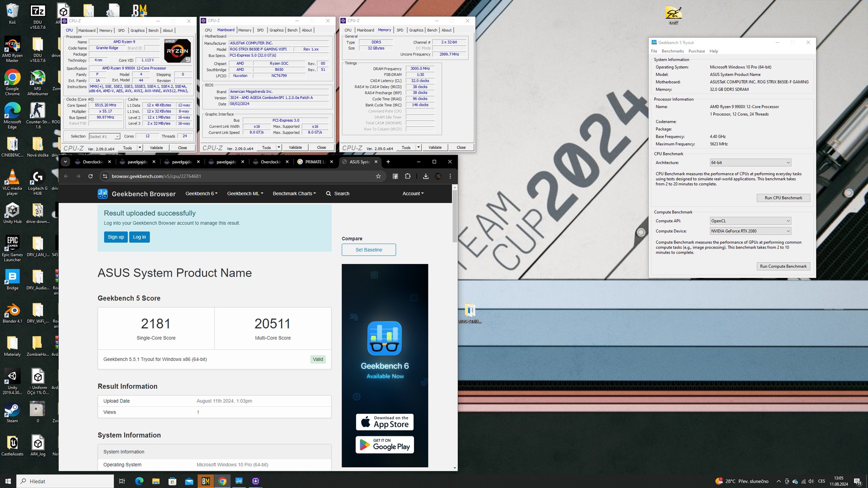Open Microsoft Edge from the taskbar
The height and width of the screenshot is (488, 868).
point(139,481)
